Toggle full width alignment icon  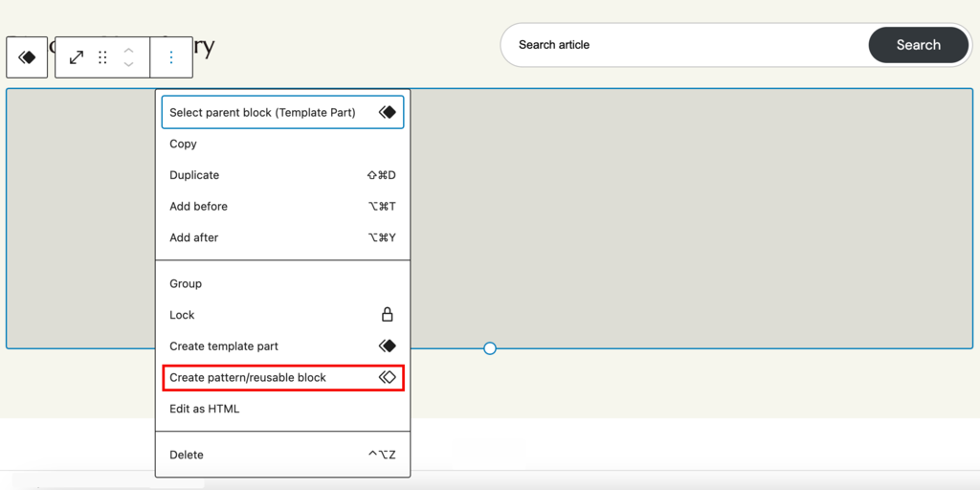click(77, 57)
